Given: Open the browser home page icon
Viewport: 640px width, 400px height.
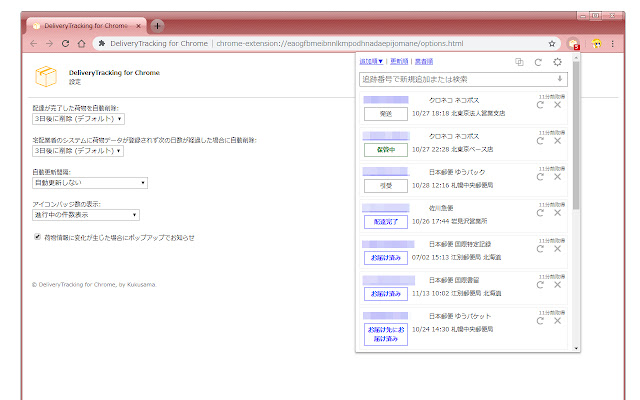Looking at the screenshot, I should [x=82, y=43].
